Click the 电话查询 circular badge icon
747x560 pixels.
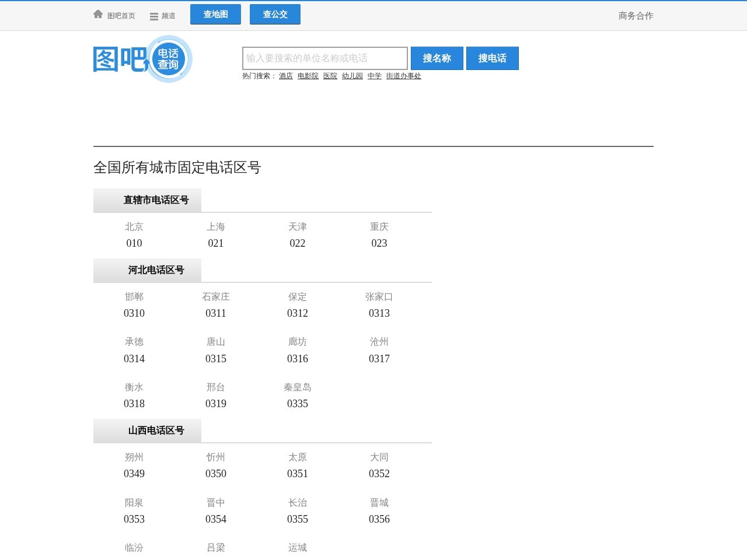coord(168,60)
